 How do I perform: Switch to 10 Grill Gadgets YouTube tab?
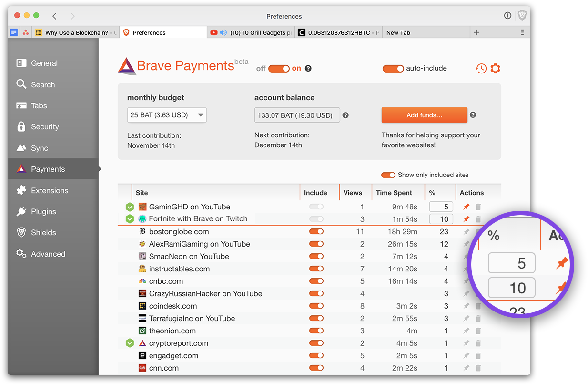click(x=252, y=32)
